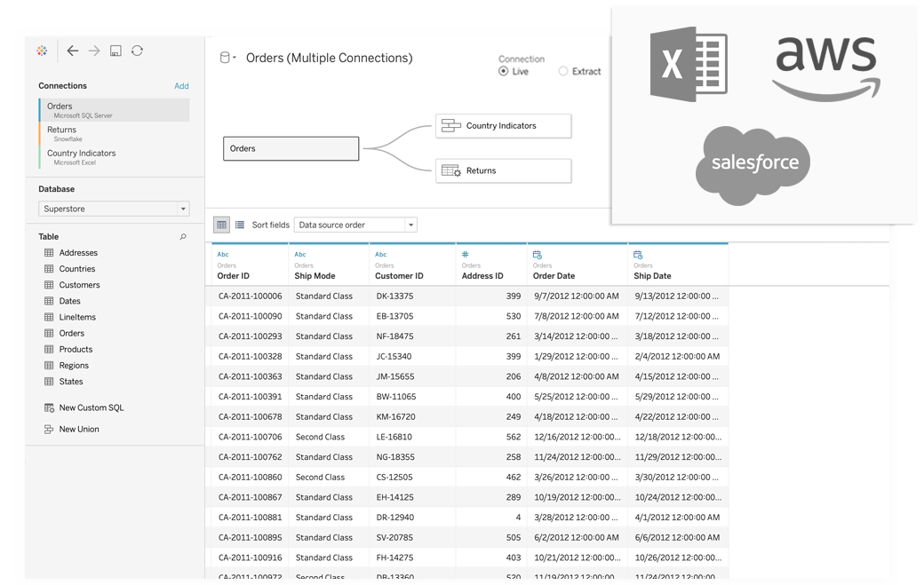Click the Tableau logo icon

(41, 51)
